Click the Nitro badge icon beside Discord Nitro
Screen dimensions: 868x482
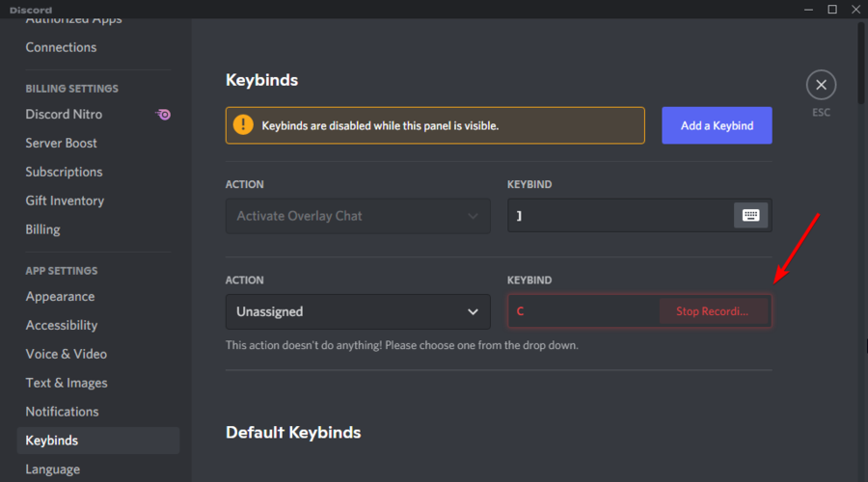point(163,114)
